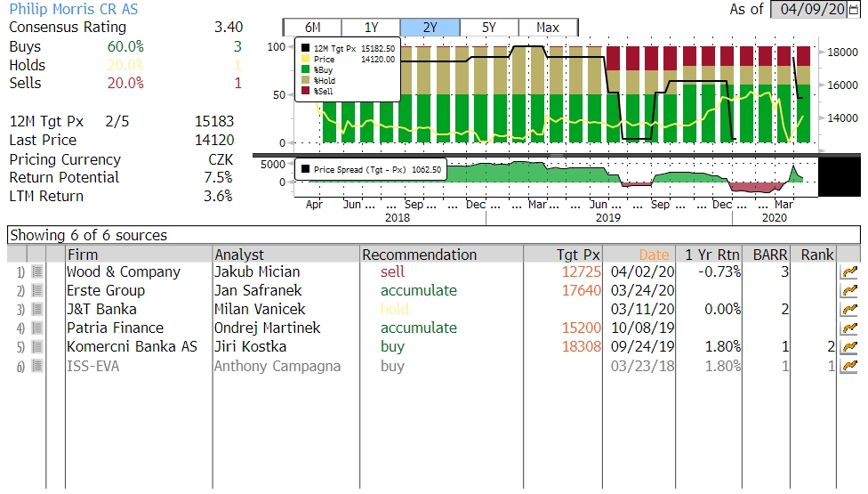Open chart icon for Wood & Company row
This screenshot has width=868, height=494.
pyautogui.click(x=848, y=271)
